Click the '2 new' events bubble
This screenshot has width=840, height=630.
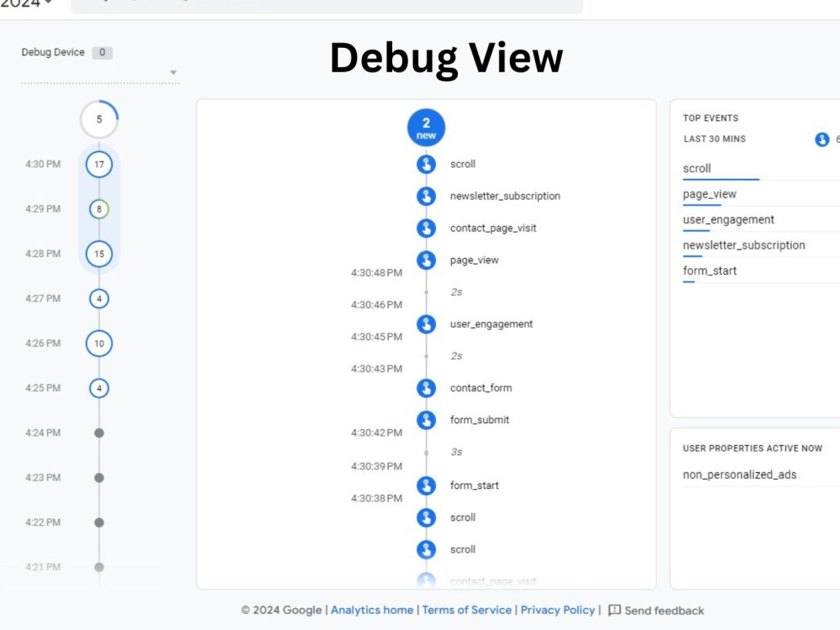[426, 128]
